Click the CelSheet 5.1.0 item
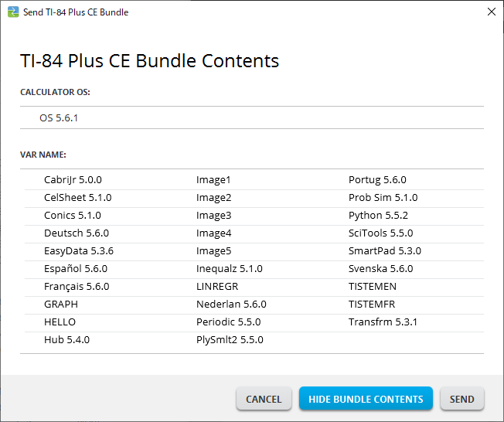Image resolution: width=504 pixels, height=422 pixels. (x=78, y=197)
